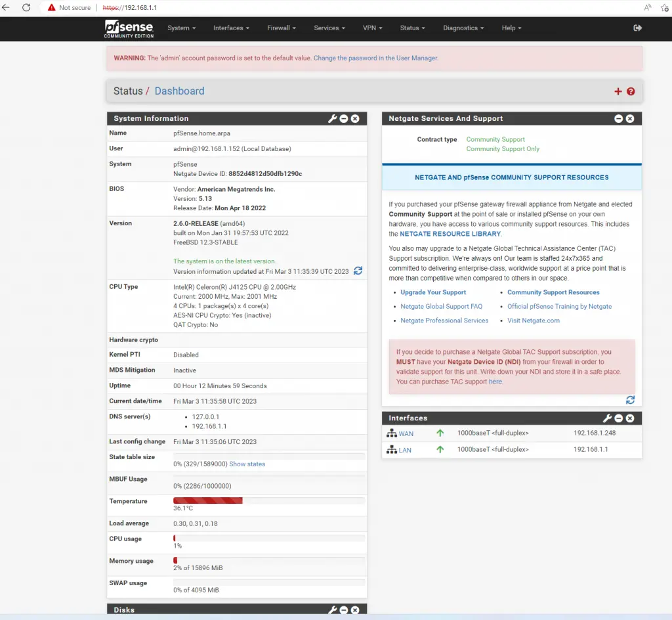Select the Netgate Device ID value
This screenshot has height=620, width=672.
coord(265,173)
